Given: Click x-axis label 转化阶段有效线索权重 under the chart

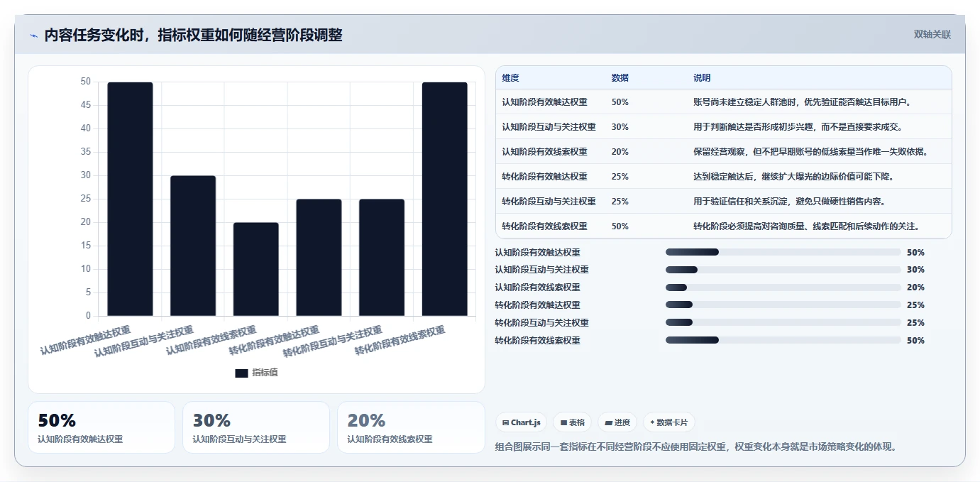Looking at the screenshot, I should tap(400, 341).
